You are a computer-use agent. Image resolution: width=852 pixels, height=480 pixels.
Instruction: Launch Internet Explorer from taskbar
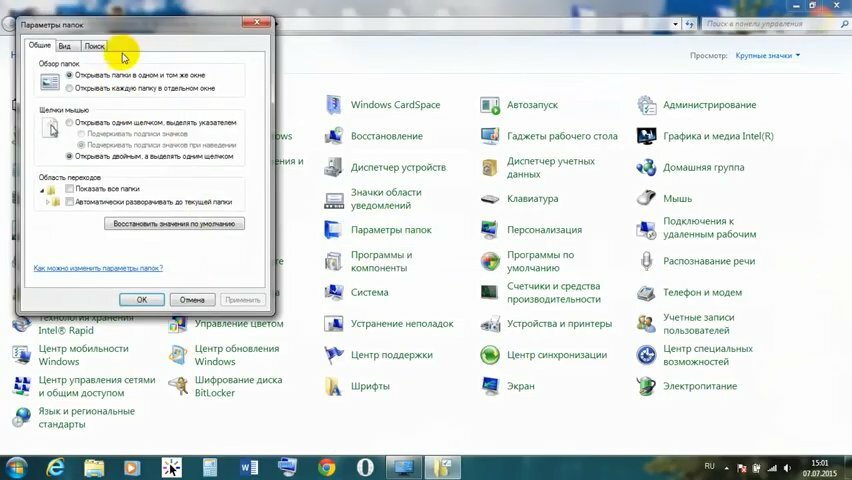[x=55, y=467]
